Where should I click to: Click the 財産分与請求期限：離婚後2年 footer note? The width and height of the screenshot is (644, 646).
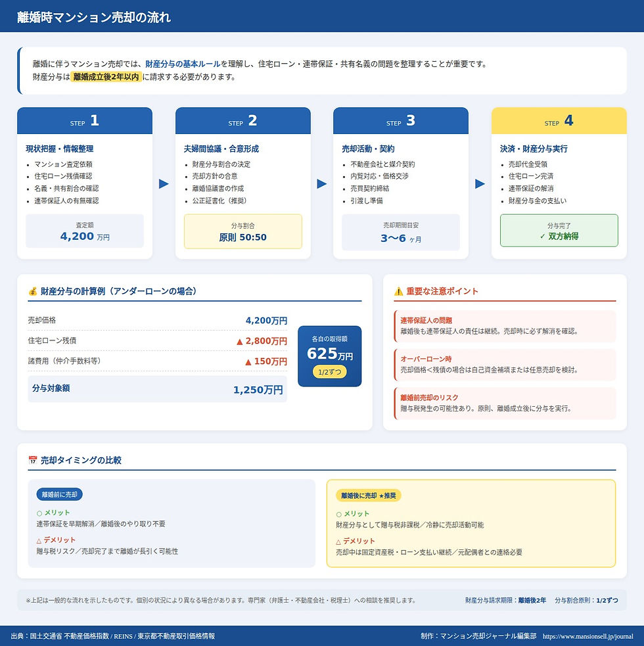[505, 600]
